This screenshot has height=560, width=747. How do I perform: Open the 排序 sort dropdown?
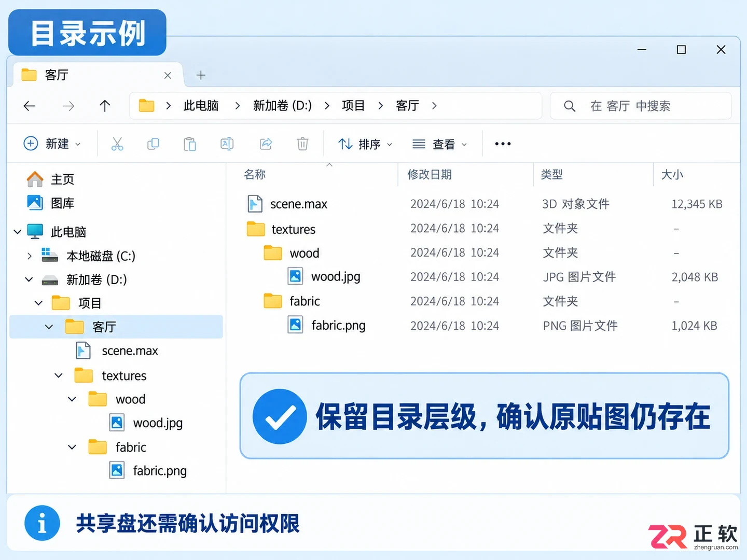pyautogui.click(x=365, y=144)
